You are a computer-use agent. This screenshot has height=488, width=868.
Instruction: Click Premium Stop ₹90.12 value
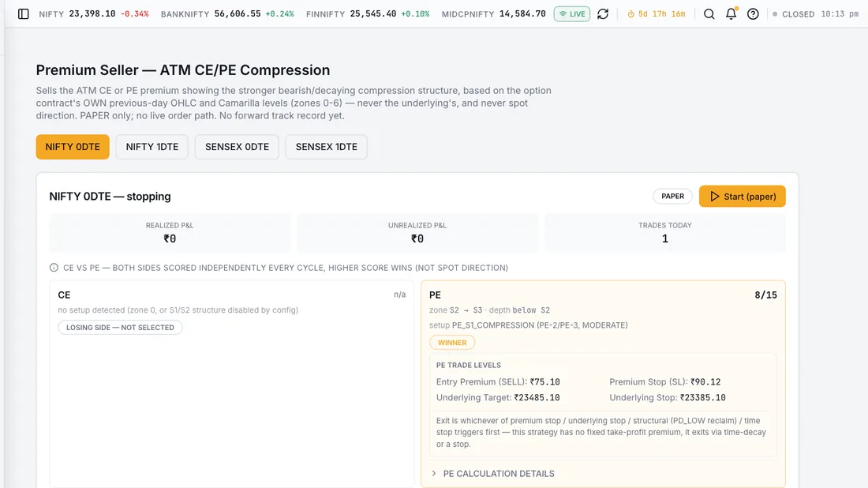pos(705,381)
